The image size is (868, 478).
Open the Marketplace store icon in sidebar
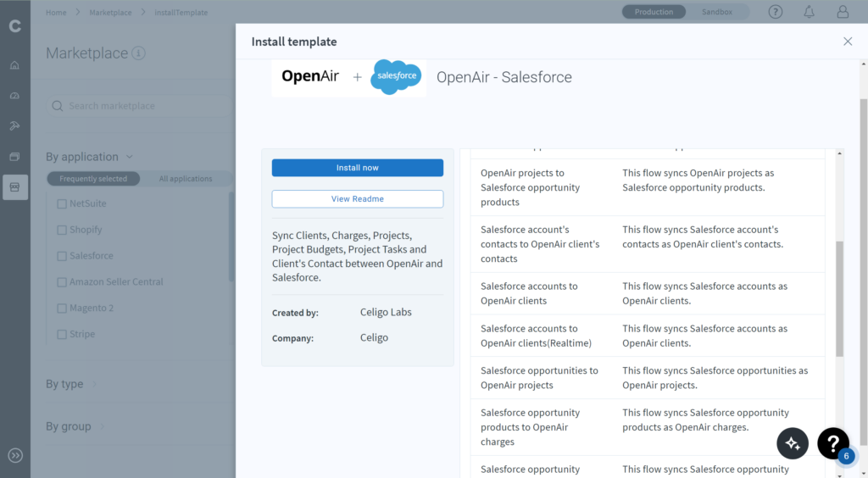pyautogui.click(x=15, y=187)
